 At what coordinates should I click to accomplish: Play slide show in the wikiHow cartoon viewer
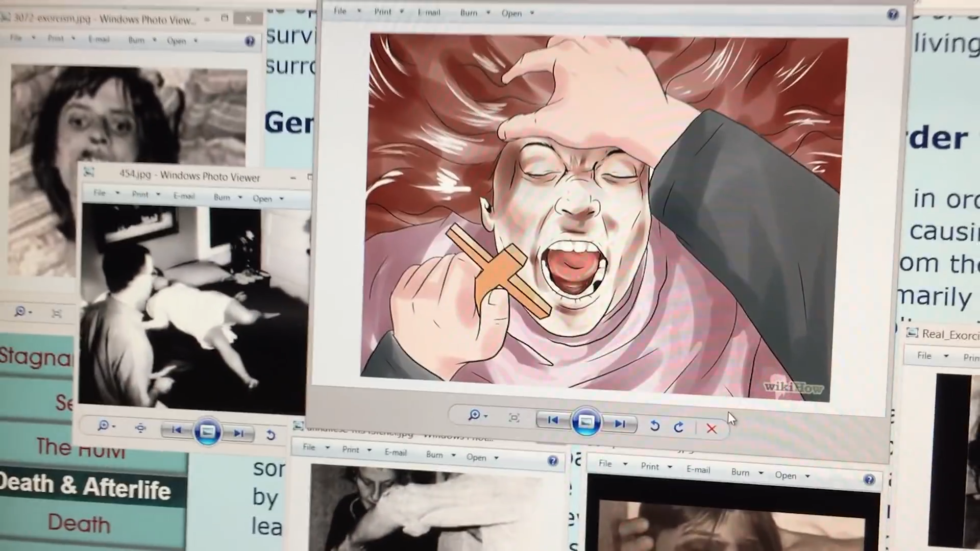click(x=586, y=422)
